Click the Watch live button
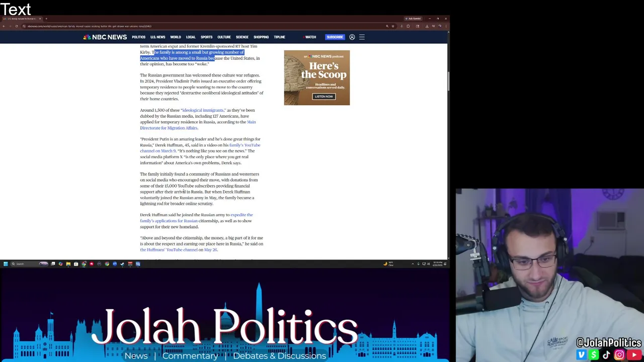644x362 pixels. [310, 37]
